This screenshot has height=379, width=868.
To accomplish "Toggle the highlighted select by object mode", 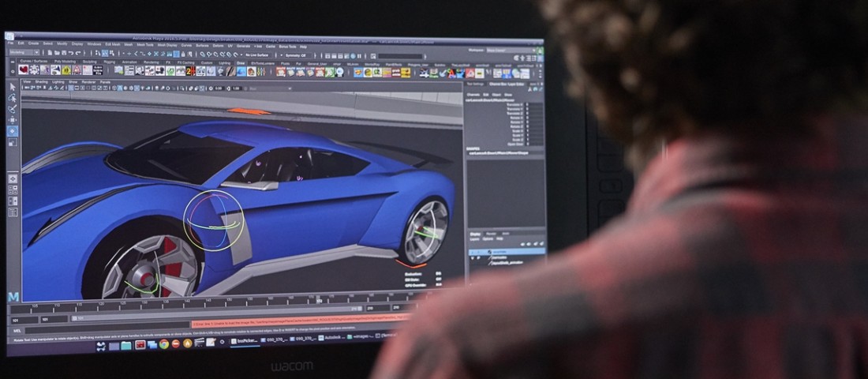I will 105,53.
